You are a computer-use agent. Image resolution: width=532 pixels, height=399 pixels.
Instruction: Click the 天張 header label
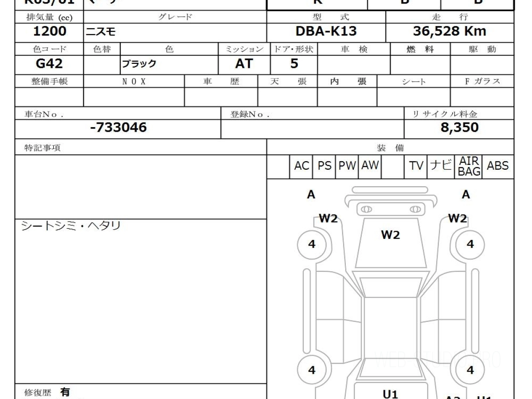tap(288, 82)
